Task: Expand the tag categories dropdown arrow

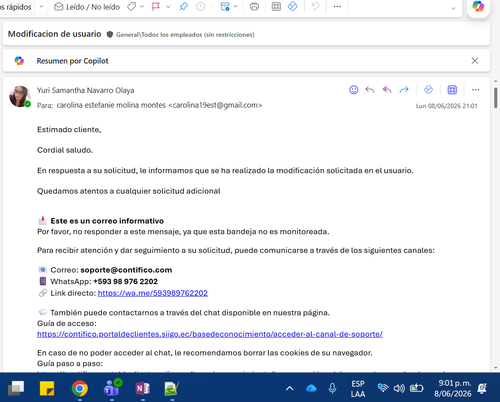Action: pyautogui.click(x=142, y=7)
